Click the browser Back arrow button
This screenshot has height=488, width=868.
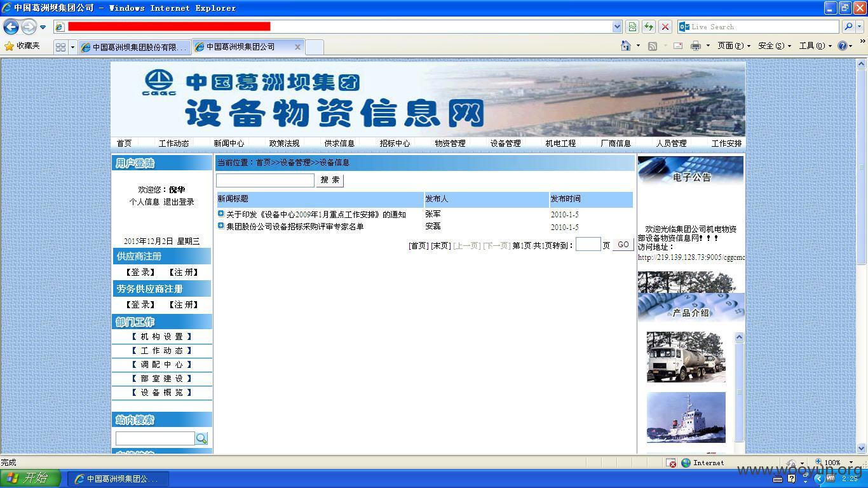coord(11,27)
